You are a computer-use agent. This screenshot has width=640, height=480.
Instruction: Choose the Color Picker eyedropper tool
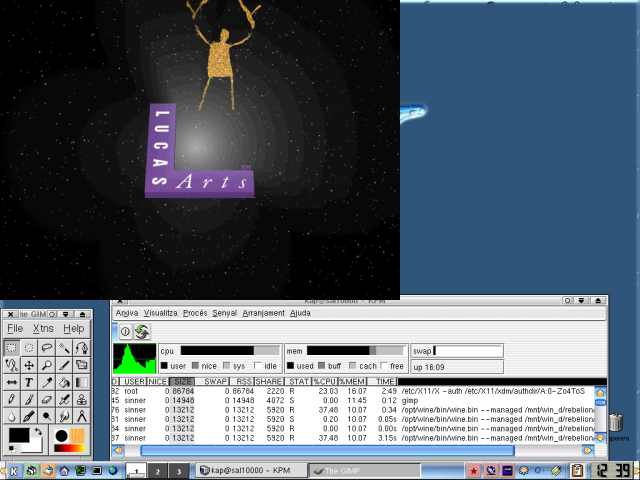47,382
